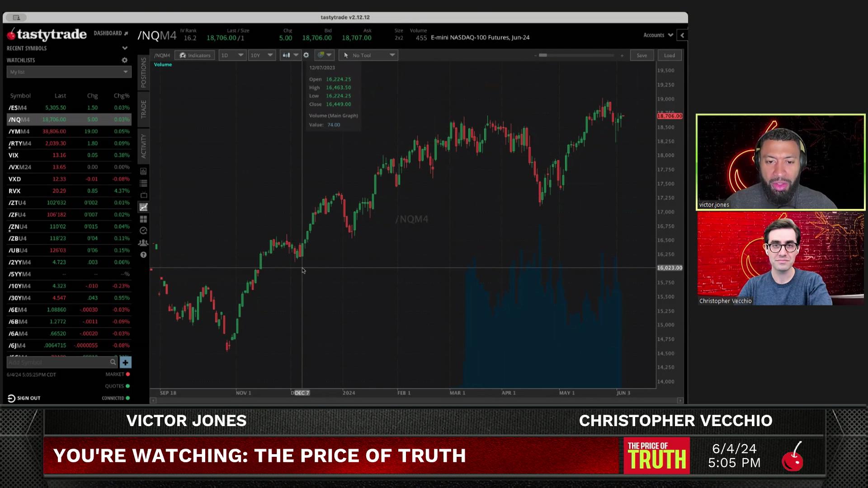This screenshot has width=868, height=488.
Task: Switch to the Positions tab
Action: [x=143, y=72]
